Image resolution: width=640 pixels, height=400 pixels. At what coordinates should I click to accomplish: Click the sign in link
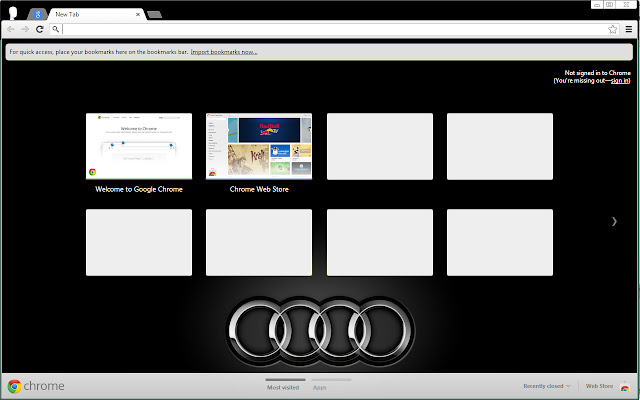pyautogui.click(x=620, y=80)
